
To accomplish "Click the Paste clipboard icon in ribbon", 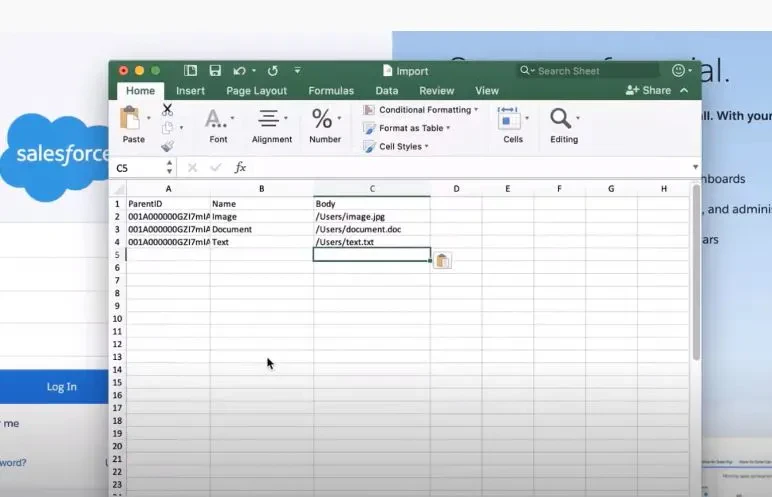I will point(130,119).
